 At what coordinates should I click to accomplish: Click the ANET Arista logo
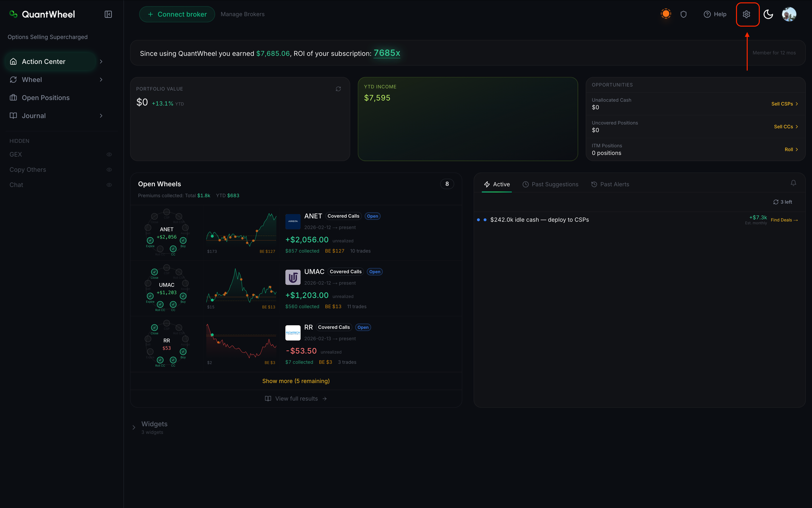click(x=293, y=221)
